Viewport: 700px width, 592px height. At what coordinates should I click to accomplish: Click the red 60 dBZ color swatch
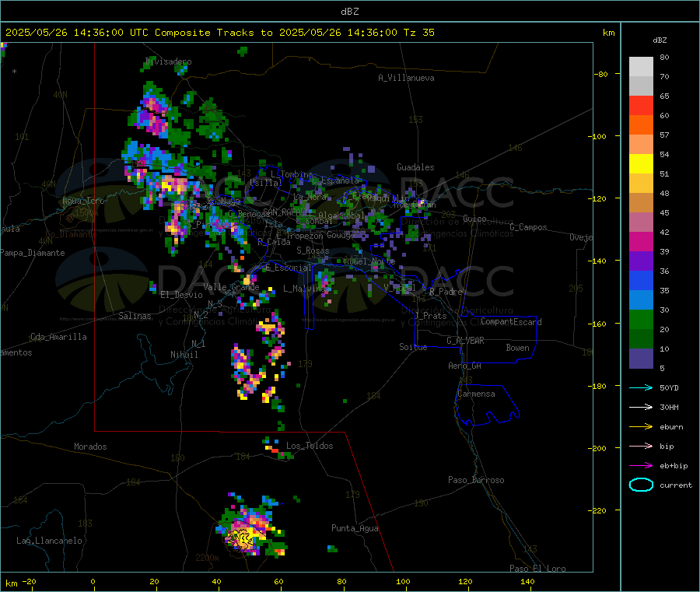pos(641,105)
